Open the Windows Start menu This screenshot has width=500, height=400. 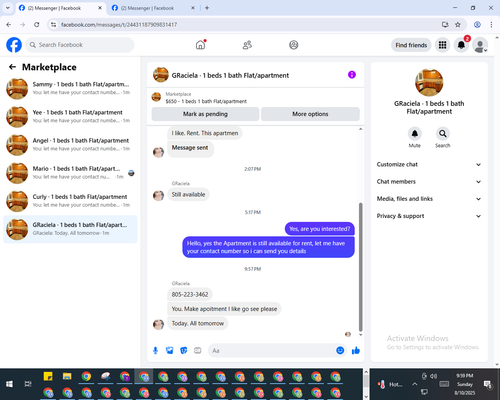point(9,384)
